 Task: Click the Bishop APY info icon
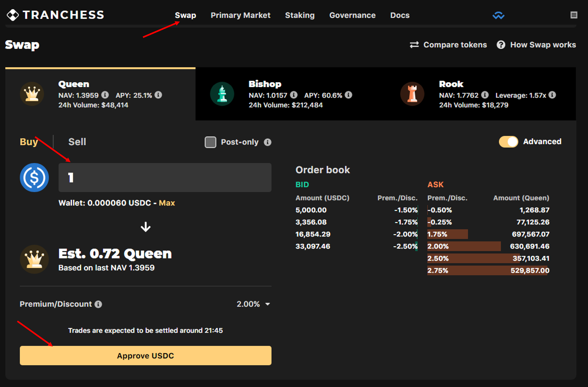point(348,95)
